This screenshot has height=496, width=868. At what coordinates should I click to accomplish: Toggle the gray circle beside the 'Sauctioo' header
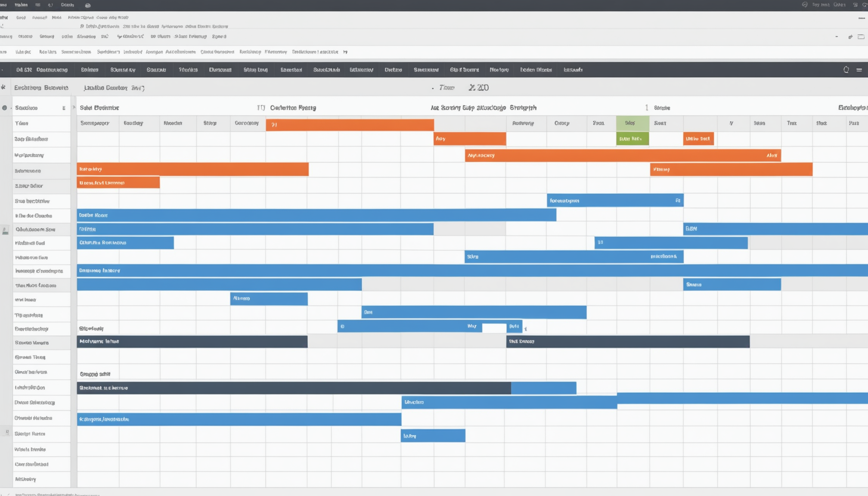(x=5, y=108)
